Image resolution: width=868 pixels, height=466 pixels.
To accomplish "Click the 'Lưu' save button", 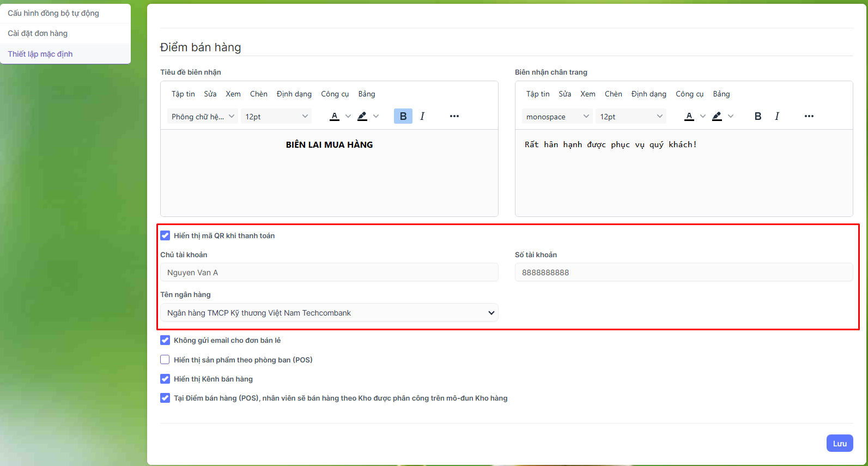I will click(x=839, y=443).
